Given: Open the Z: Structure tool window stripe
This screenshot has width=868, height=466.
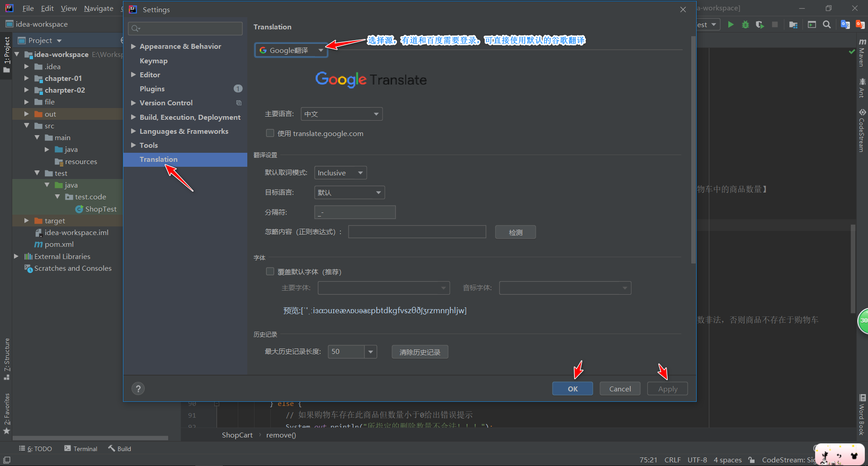Looking at the screenshot, I should [x=6, y=359].
